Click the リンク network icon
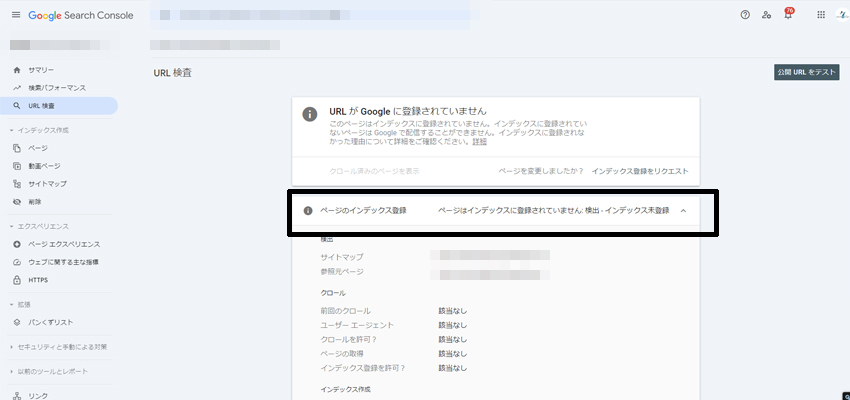The height and width of the screenshot is (400, 850). coord(17,396)
